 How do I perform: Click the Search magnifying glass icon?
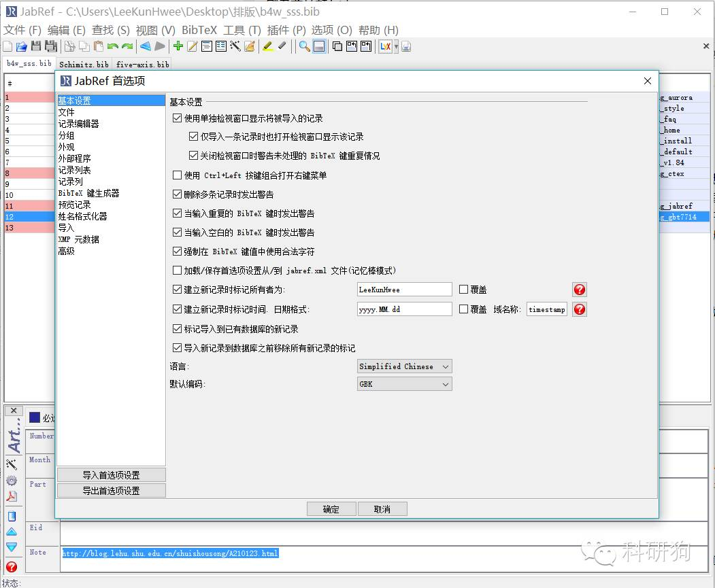pyautogui.click(x=305, y=46)
